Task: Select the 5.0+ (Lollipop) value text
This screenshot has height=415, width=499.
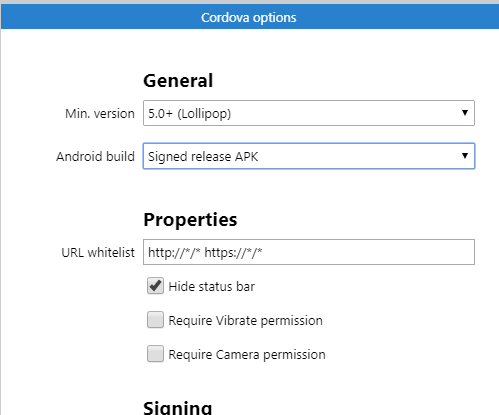Action: click(189, 114)
